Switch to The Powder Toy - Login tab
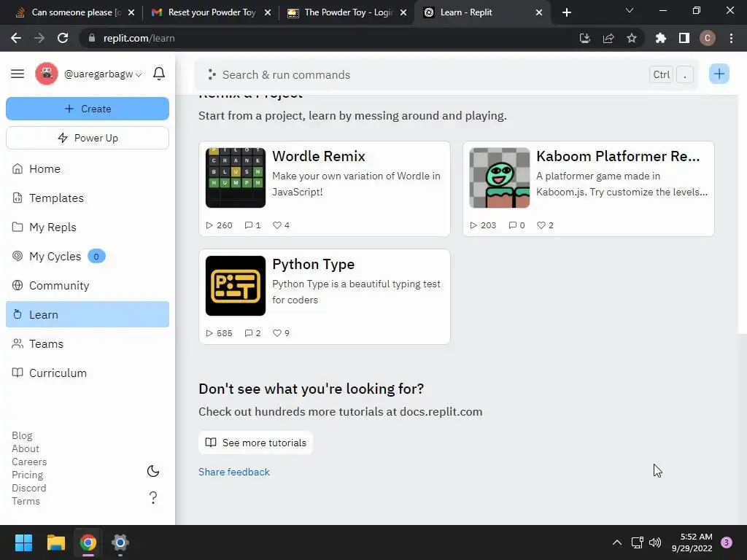The width and height of the screenshot is (747, 560). coord(347,12)
